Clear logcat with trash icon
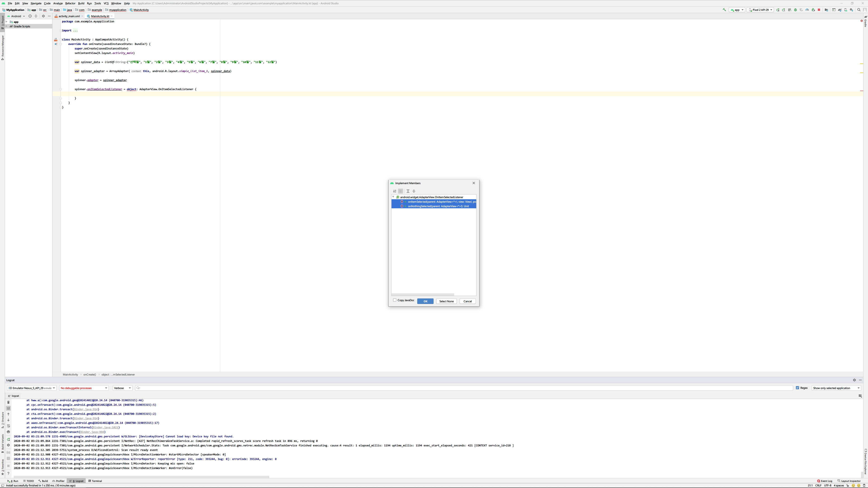Screen dimensions: 868x488 pos(8,402)
